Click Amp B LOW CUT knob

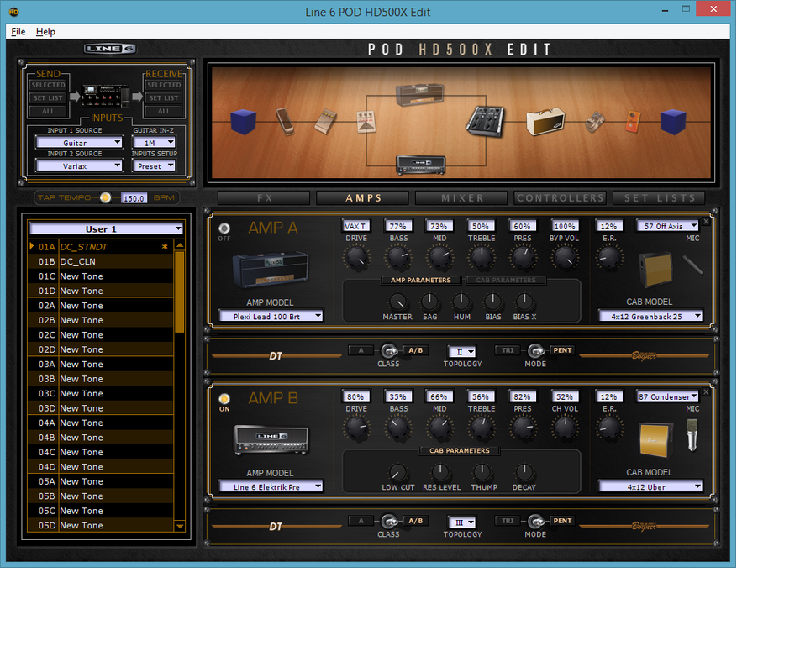(x=398, y=473)
